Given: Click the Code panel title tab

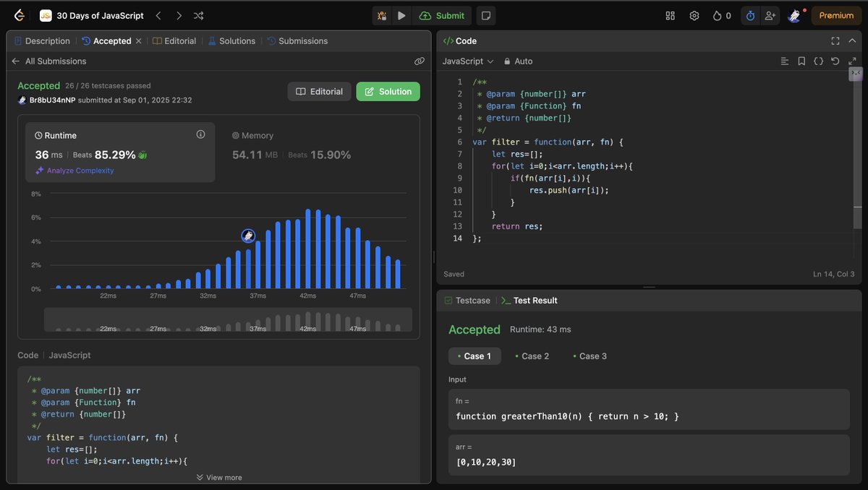Looking at the screenshot, I should click(x=460, y=41).
